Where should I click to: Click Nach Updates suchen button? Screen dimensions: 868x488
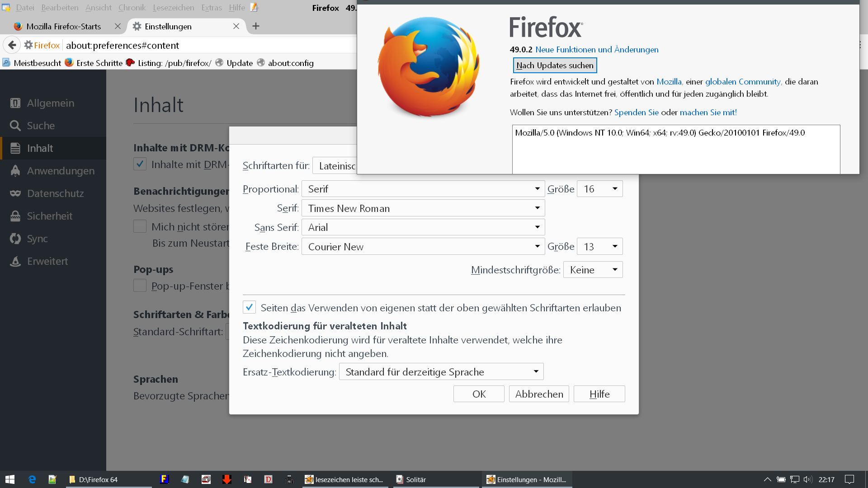[x=555, y=65]
